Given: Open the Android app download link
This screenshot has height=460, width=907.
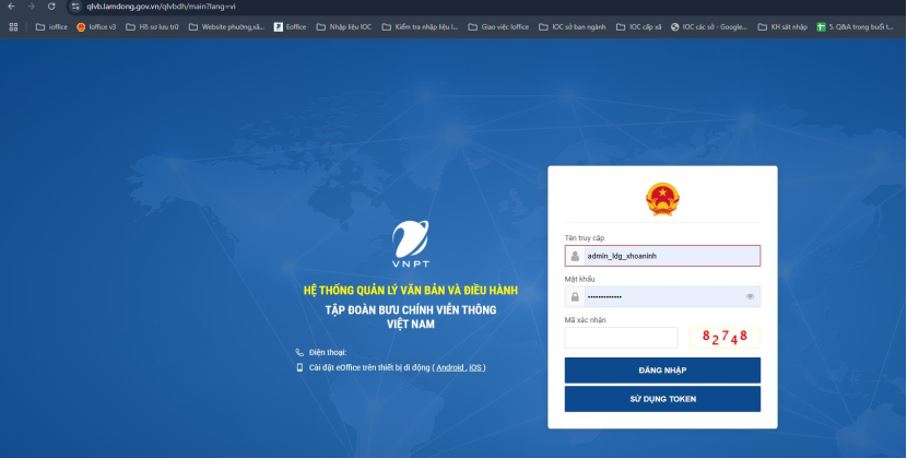Looking at the screenshot, I should coord(449,368).
